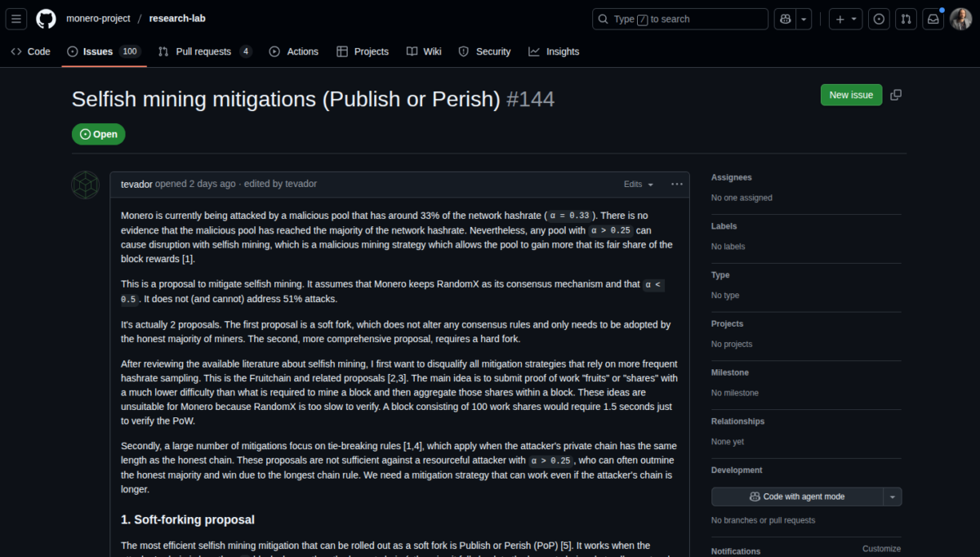Switch to the Code tab
This screenshot has height=557, width=980.
pos(30,51)
